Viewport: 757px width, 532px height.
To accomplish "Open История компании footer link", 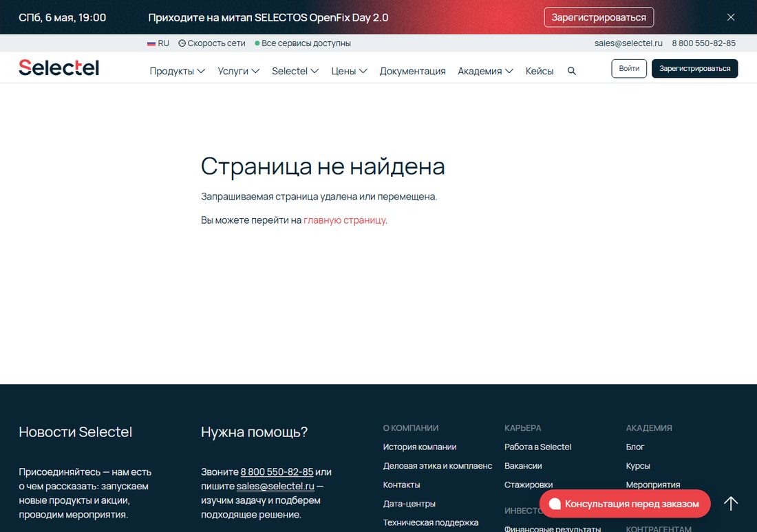I will (x=420, y=447).
